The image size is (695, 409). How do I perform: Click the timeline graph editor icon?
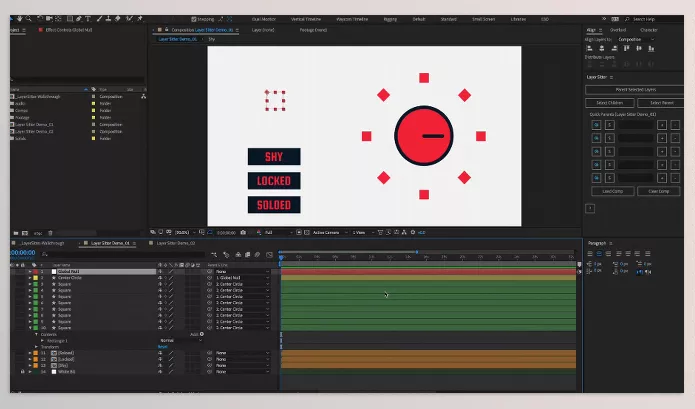(x=269, y=254)
